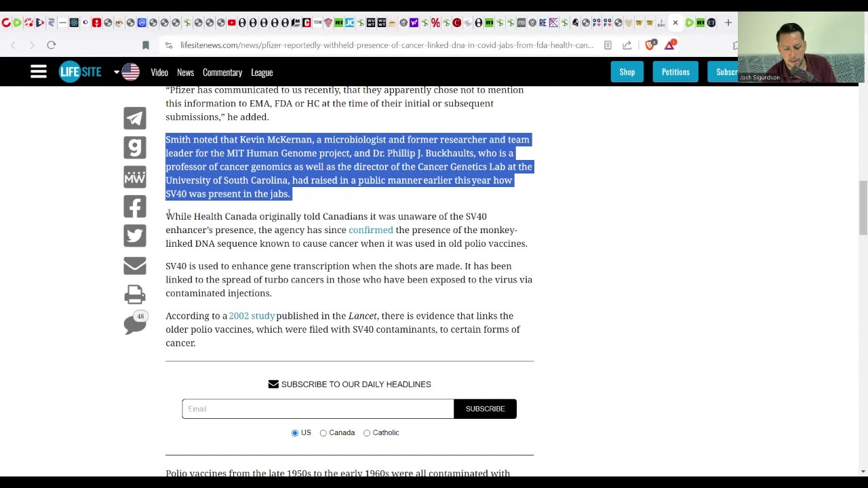
Task: Click the Shop button
Action: click(627, 72)
